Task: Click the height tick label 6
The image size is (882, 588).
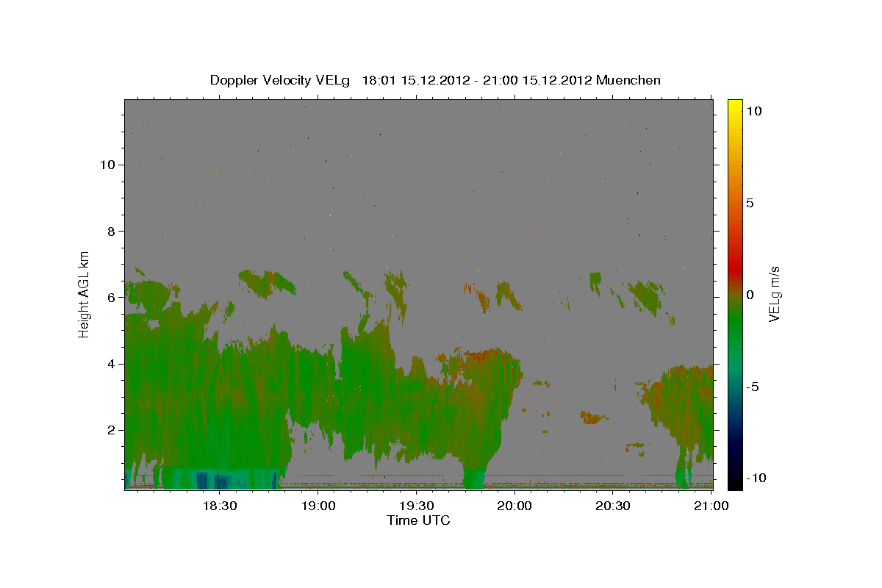Action: point(111,298)
